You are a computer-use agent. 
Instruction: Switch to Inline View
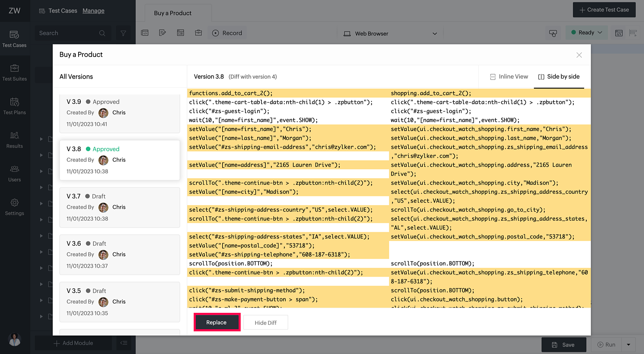pyautogui.click(x=509, y=77)
